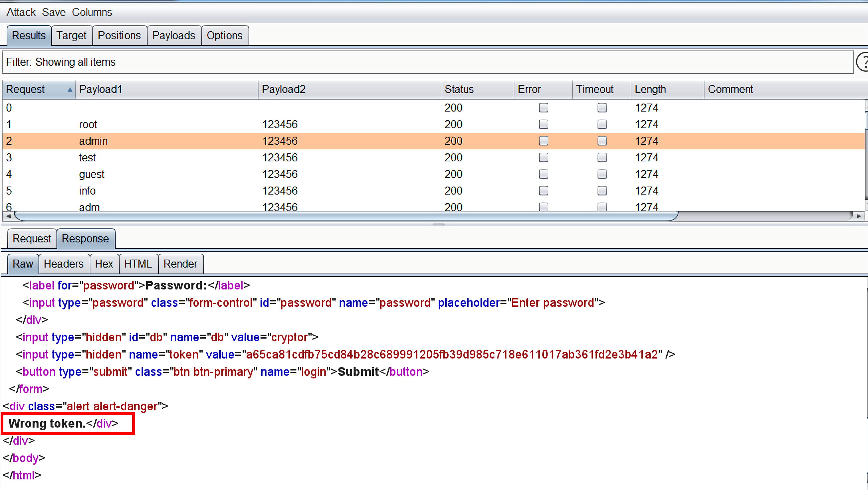
Task: Select the row with payload info
Action: coord(433,191)
